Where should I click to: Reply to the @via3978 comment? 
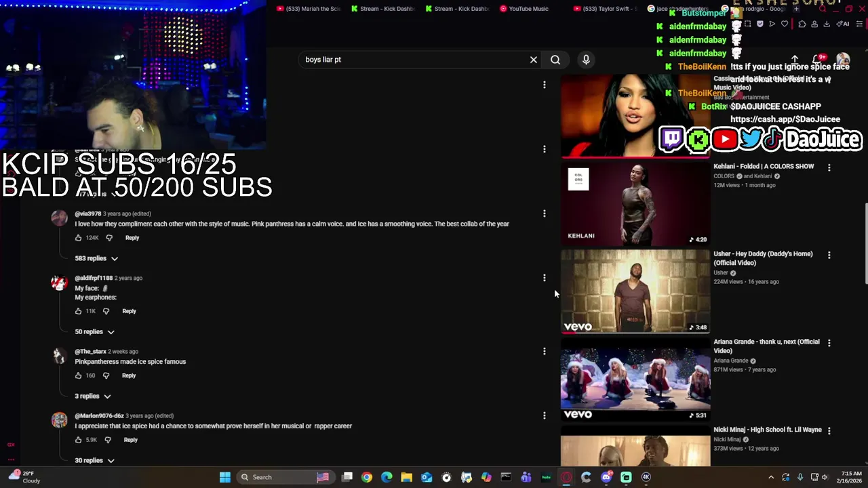(132, 238)
